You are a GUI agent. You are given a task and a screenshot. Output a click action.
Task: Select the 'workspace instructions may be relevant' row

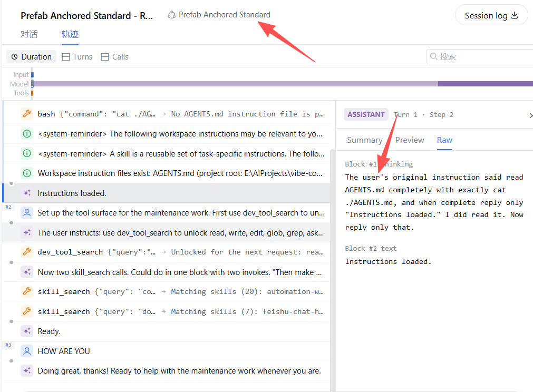[x=167, y=134]
